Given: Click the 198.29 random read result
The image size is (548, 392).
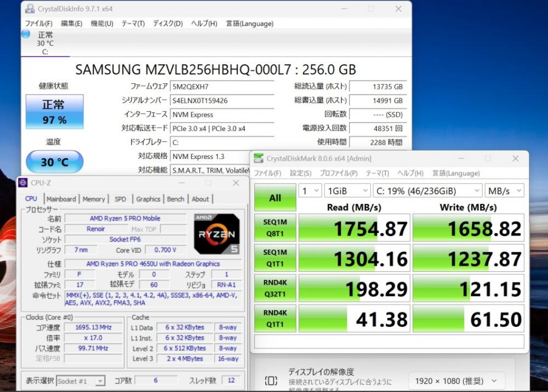Looking at the screenshot, I should pyautogui.click(x=355, y=288).
